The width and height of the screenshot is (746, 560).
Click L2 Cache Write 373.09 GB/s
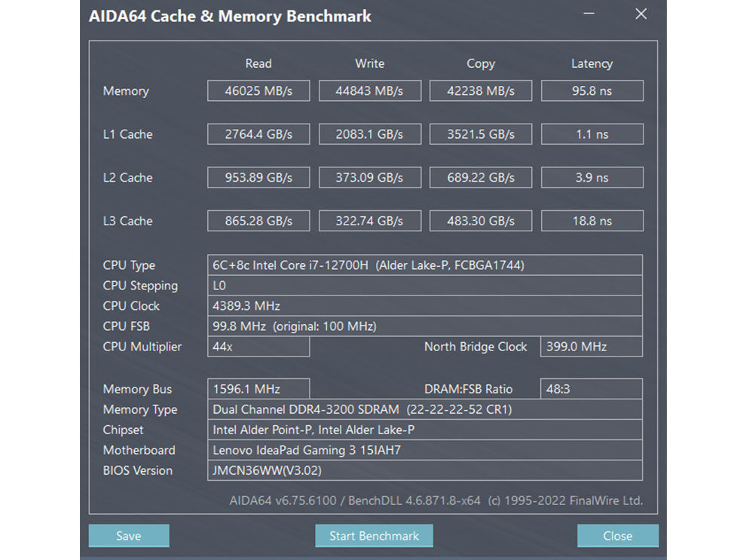point(370,177)
